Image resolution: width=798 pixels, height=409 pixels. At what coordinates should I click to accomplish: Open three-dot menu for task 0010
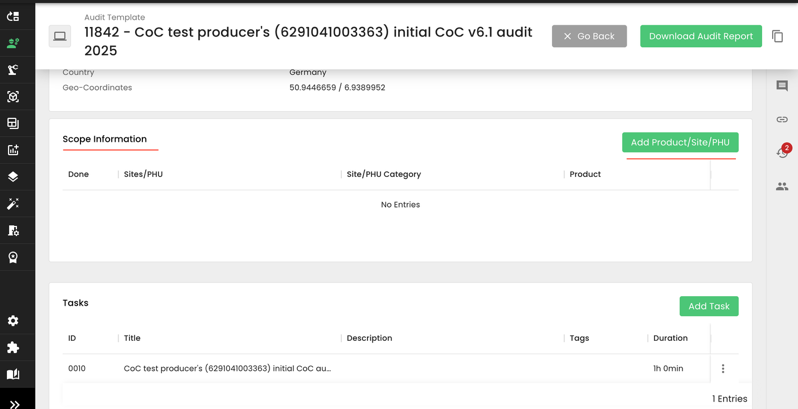tap(723, 369)
